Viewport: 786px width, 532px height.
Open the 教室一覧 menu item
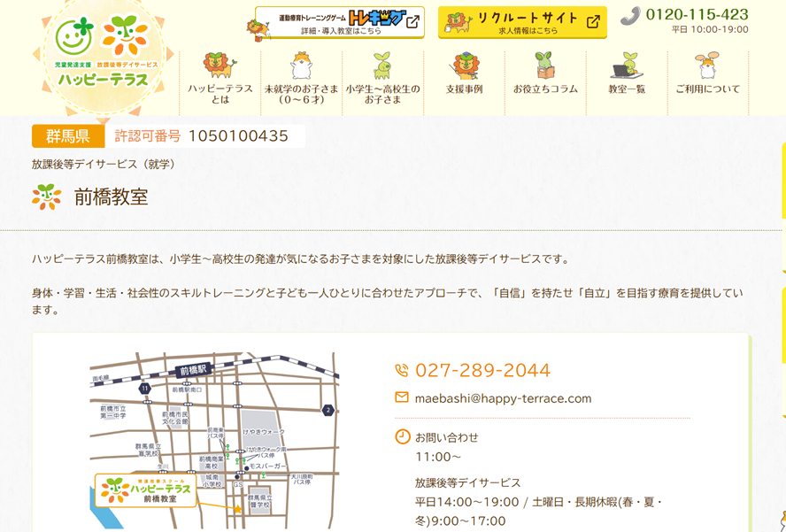click(627, 82)
